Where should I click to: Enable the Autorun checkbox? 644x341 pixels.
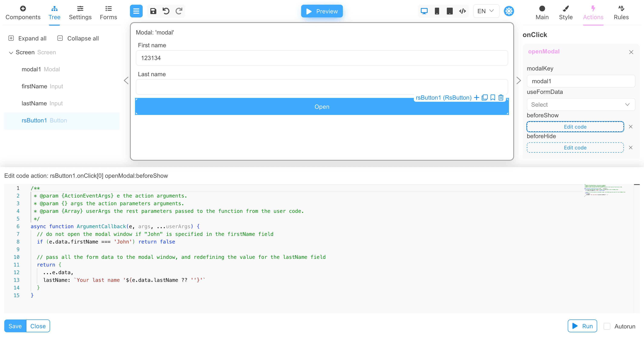[607, 326]
